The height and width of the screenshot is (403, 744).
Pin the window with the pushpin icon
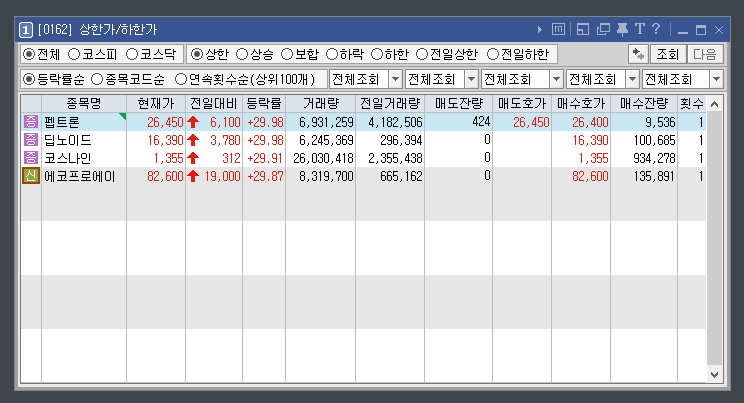623,29
